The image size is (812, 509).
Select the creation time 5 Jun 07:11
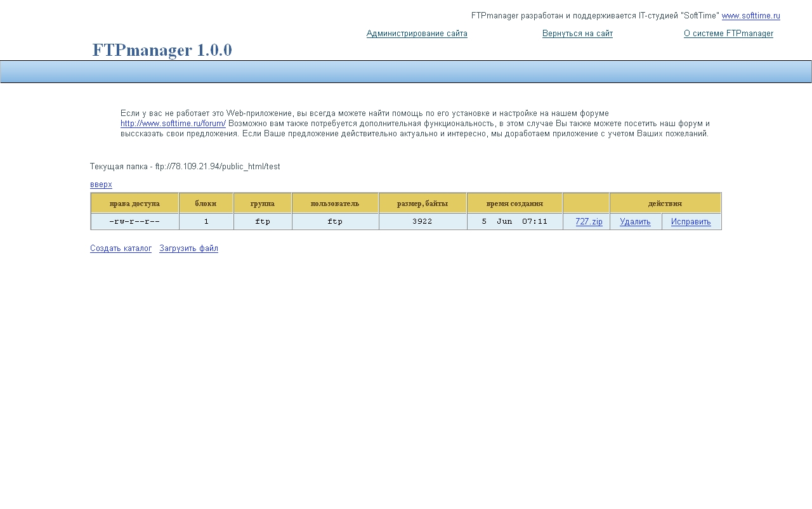(x=514, y=222)
